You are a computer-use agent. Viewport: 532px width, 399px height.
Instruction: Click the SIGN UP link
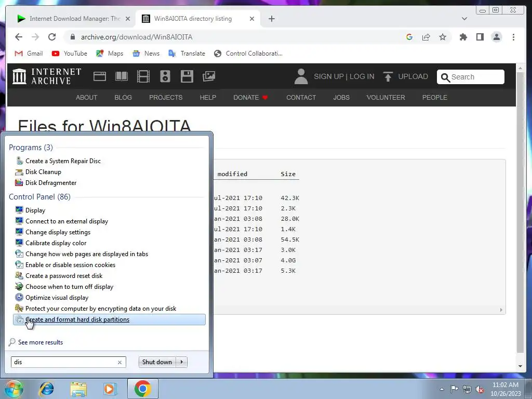click(x=329, y=76)
